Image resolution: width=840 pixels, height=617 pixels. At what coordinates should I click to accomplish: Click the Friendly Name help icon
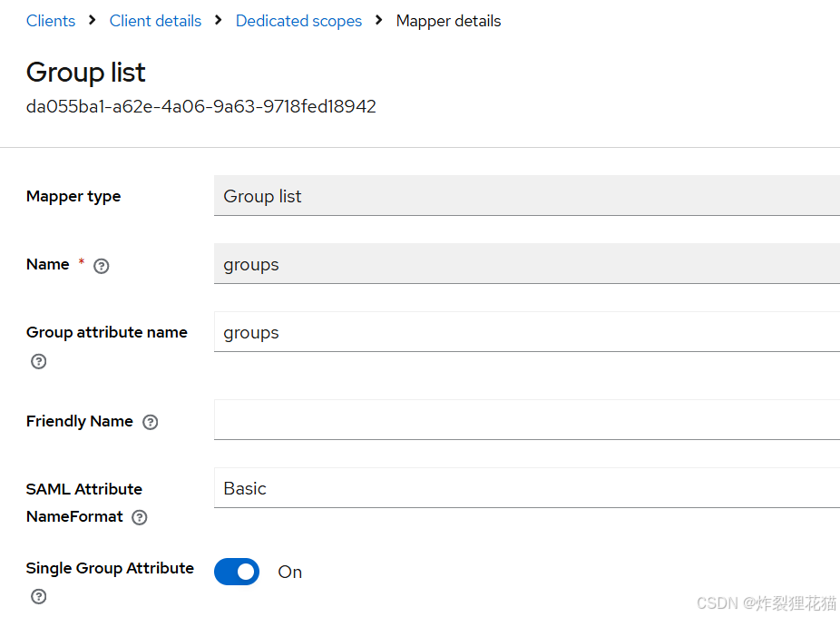click(x=151, y=423)
